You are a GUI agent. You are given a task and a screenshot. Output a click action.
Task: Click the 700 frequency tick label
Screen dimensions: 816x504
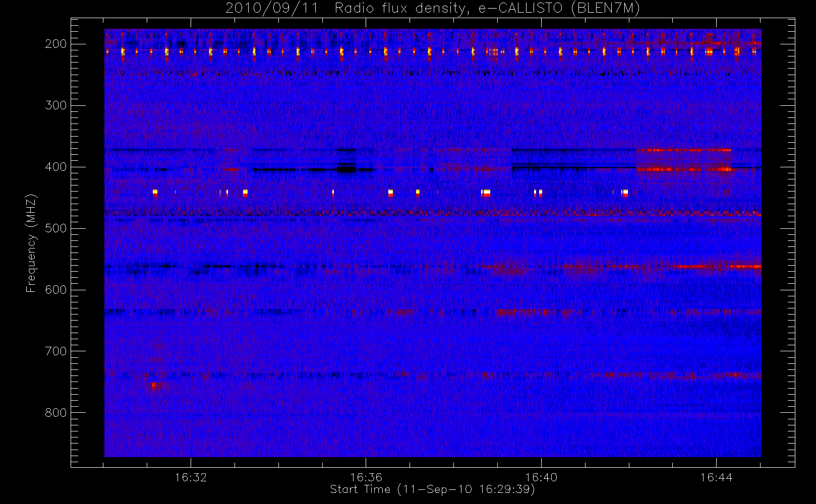click(x=56, y=351)
